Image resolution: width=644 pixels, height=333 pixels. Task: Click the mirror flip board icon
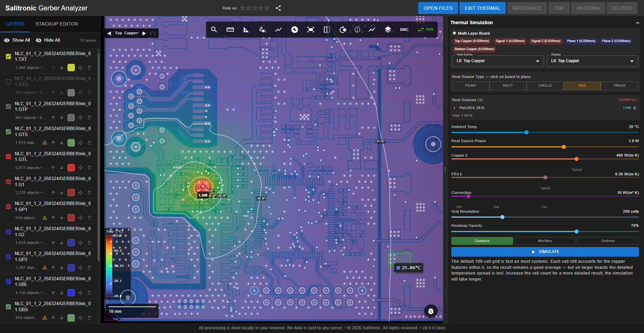(327, 30)
